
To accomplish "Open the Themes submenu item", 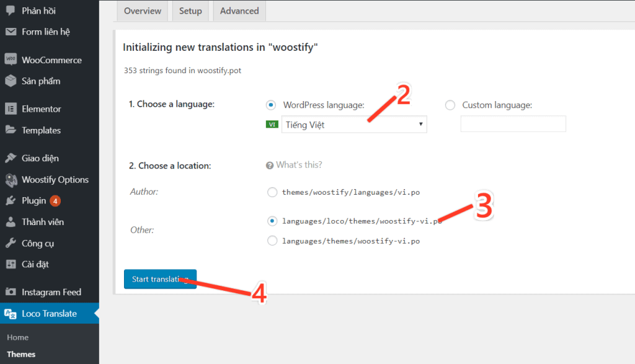I will point(21,354).
